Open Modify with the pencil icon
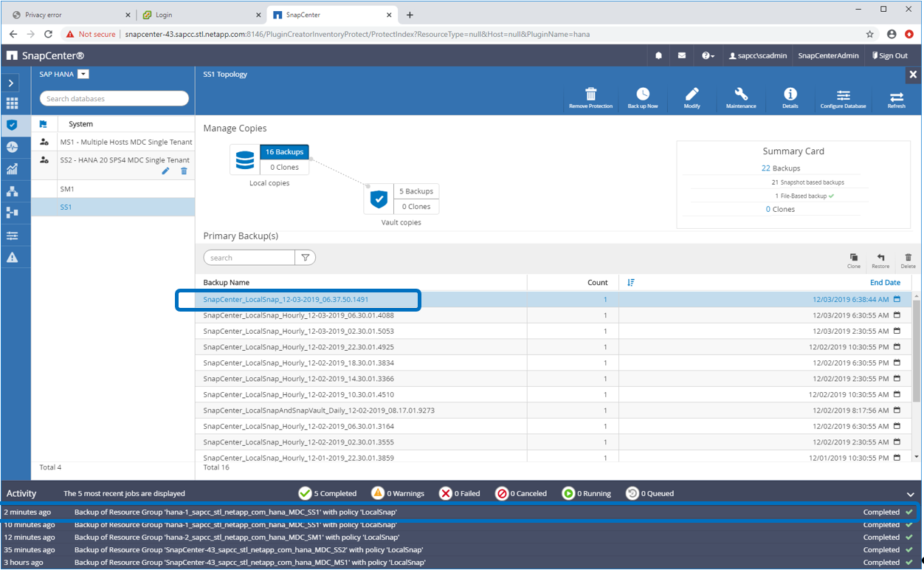Viewport: 924px width, 570px height. [x=692, y=95]
